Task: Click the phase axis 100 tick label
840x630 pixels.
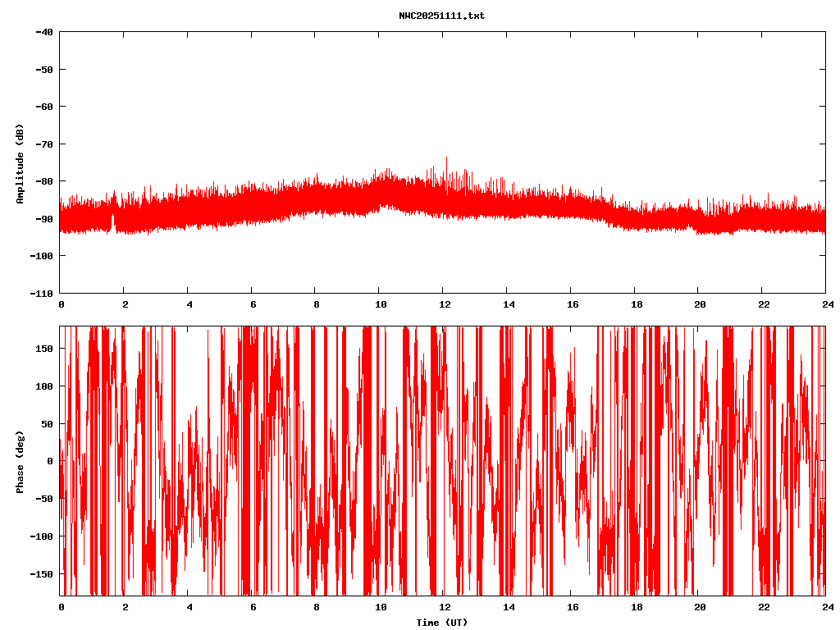Action: pos(44,386)
